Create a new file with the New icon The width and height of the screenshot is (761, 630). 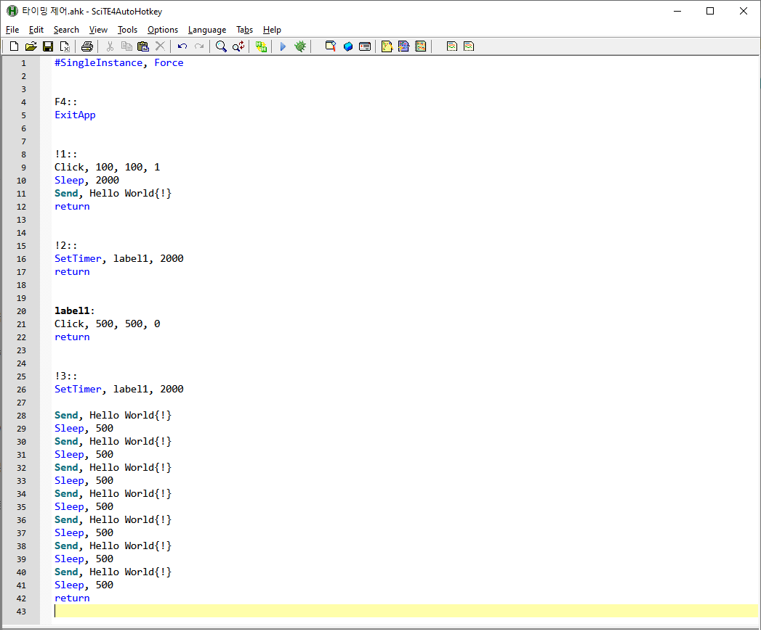pyautogui.click(x=14, y=47)
